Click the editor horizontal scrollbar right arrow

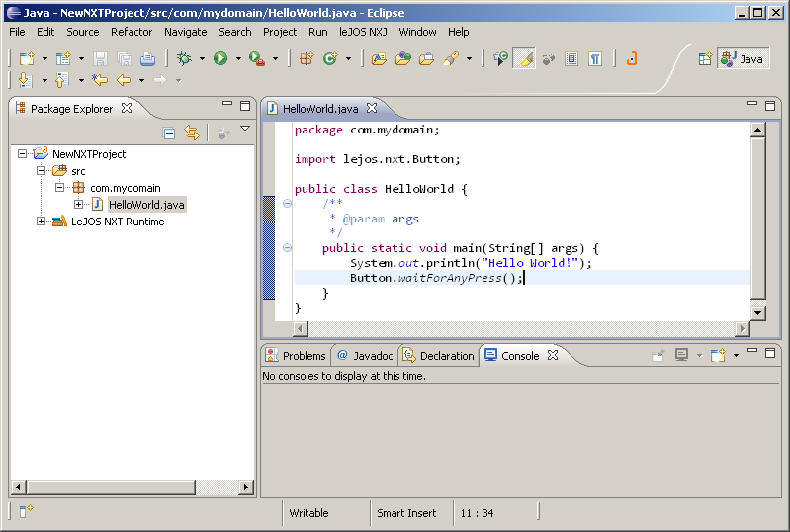[x=742, y=329]
